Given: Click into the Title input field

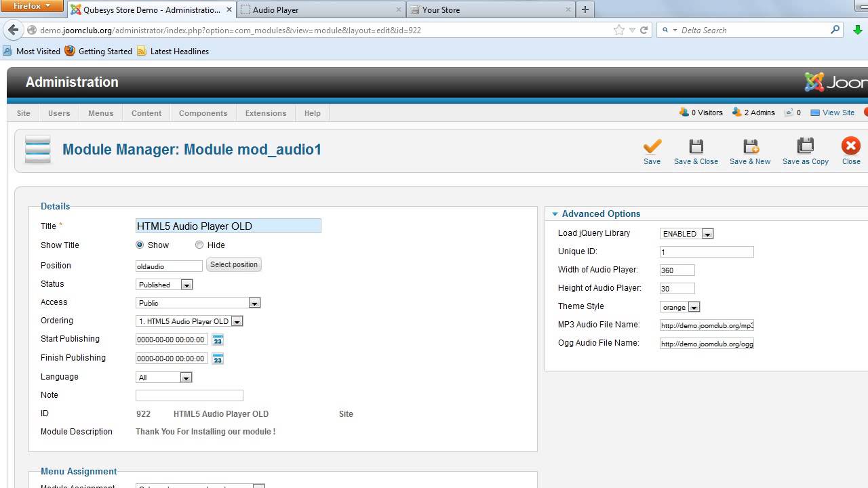Looking at the screenshot, I should click(229, 226).
